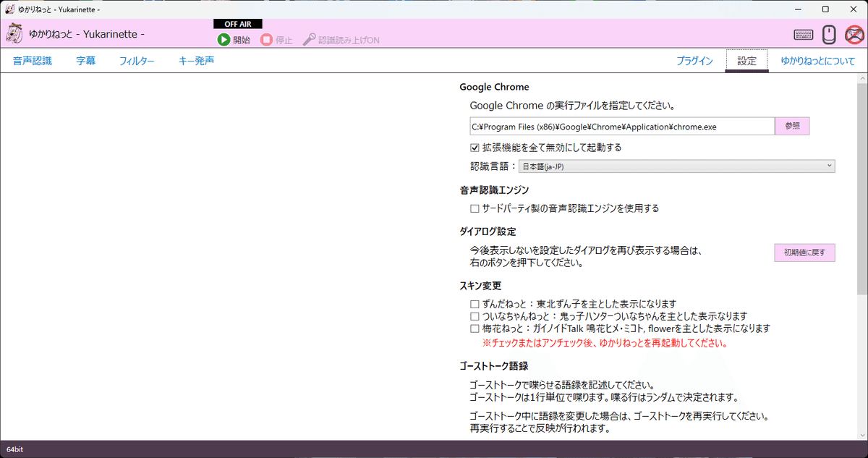Click the keyboard icon in header
Viewport: 868px width, 458px height.
803,34
